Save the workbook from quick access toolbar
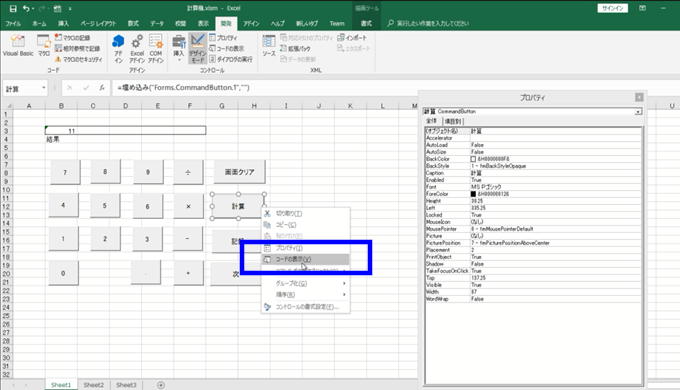This screenshot has width=680, height=390. [x=13, y=8]
